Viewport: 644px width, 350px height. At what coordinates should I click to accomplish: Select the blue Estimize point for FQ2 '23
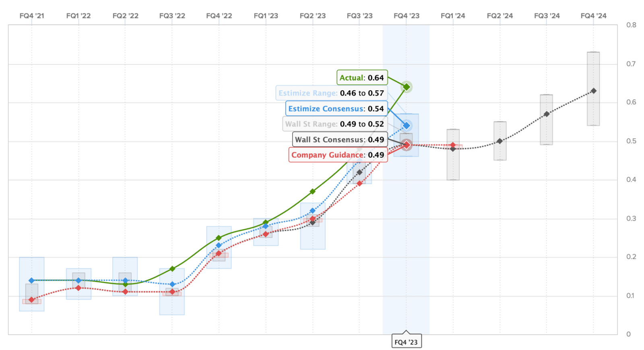tap(313, 211)
